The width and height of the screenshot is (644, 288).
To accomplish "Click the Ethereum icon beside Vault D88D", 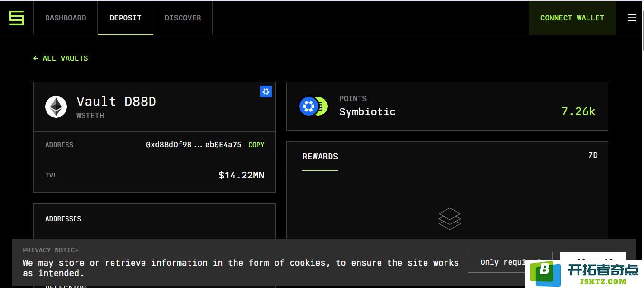I will tap(56, 107).
